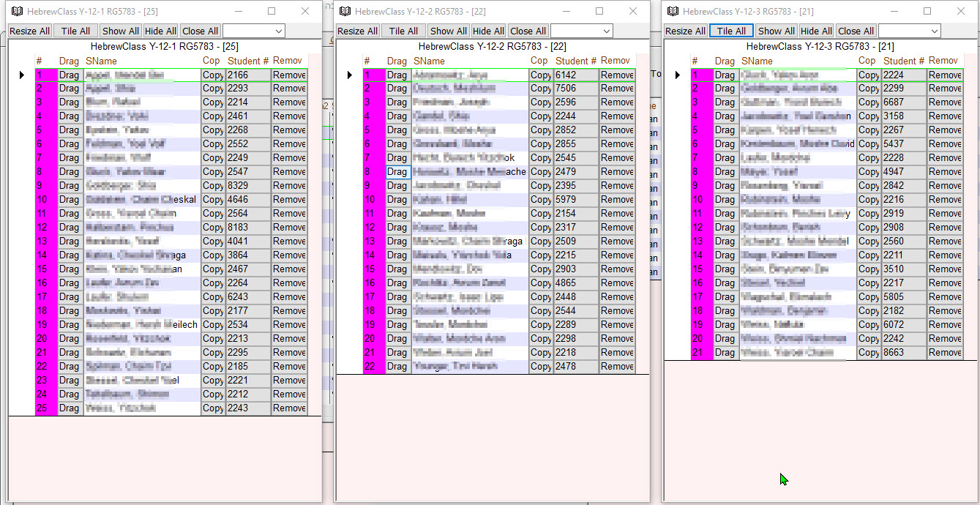Screen dimensions: 980x505
Task: Select the magenta row number 25 cell in Y-12-1
Action: point(45,408)
